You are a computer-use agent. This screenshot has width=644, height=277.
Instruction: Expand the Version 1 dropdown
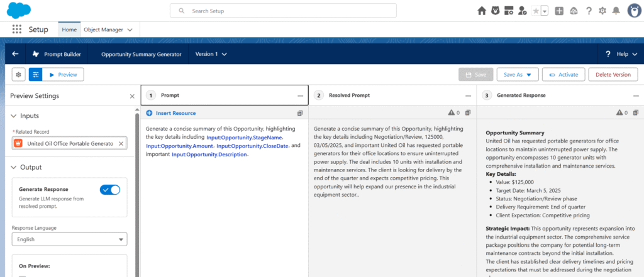click(211, 54)
